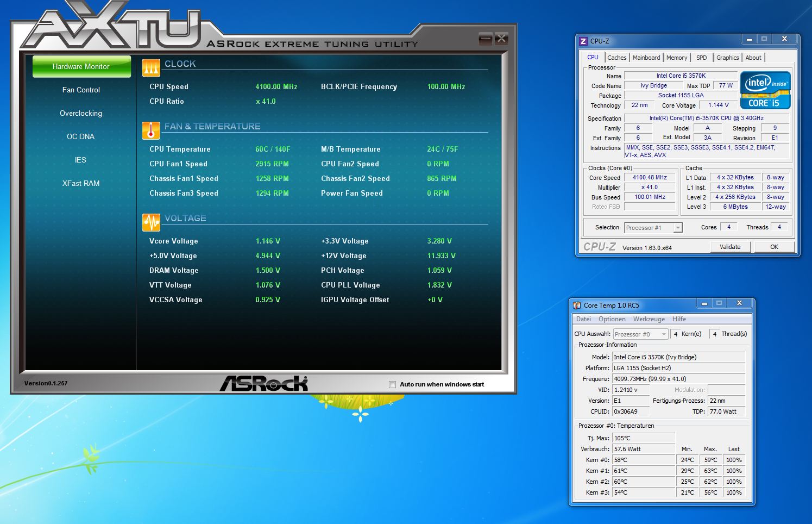Image resolution: width=812 pixels, height=524 pixels.
Task: Click the Frequenz field in Core Temp
Action: click(678, 379)
